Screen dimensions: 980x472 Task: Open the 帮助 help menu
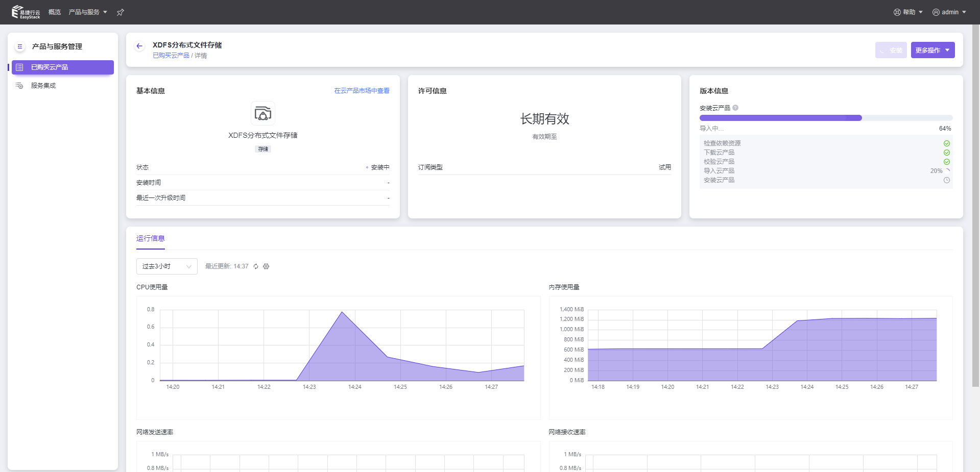(x=908, y=12)
